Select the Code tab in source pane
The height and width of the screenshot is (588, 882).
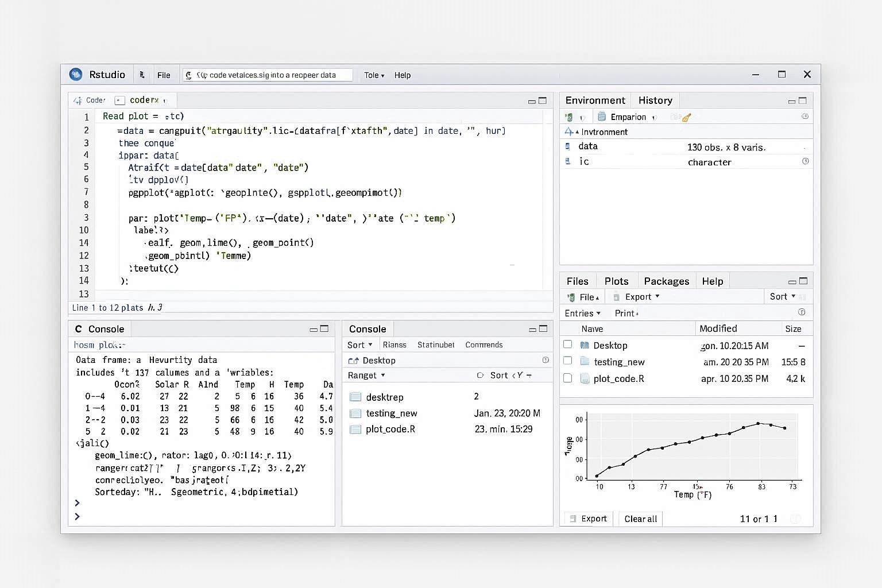[x=90, y=100]
